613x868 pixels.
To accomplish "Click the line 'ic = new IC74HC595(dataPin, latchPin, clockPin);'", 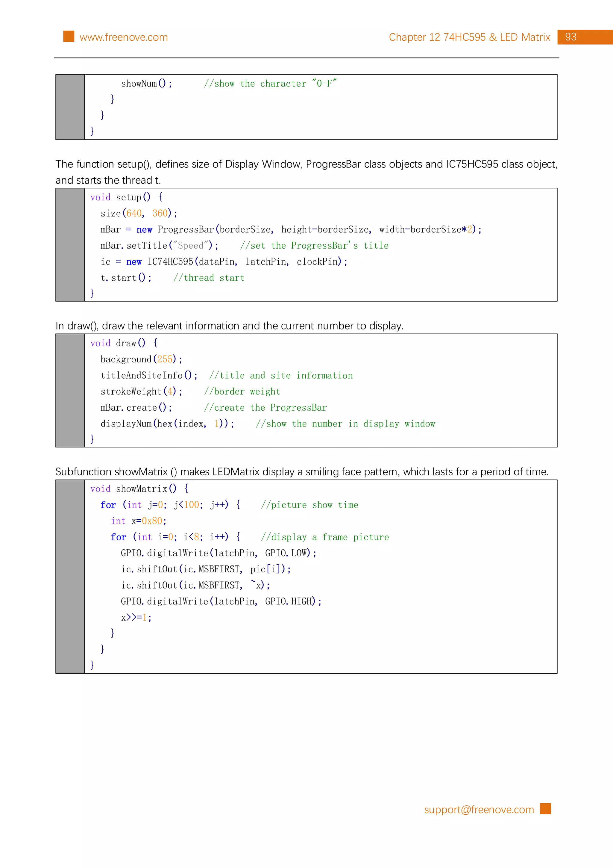I will (x=224, y=261).
